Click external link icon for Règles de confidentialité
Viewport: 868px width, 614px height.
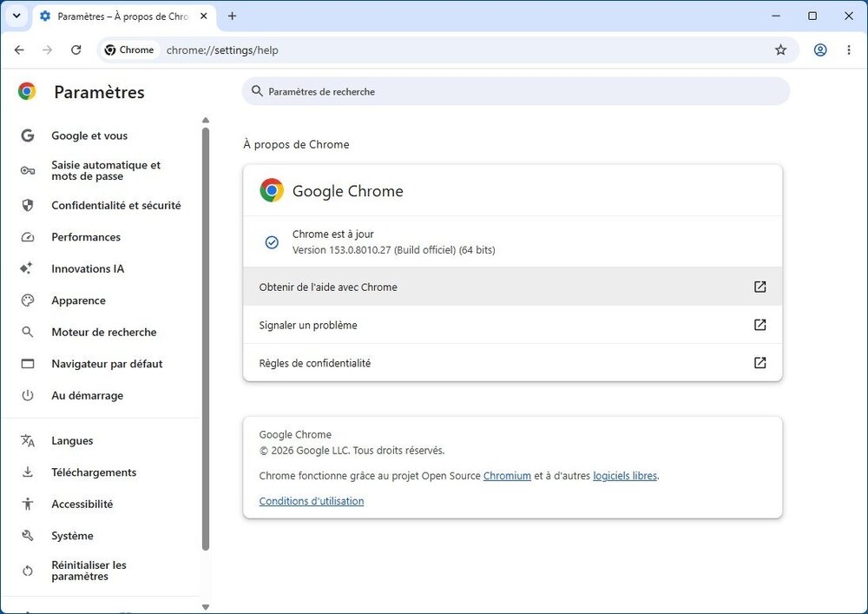tap(760, 363)
